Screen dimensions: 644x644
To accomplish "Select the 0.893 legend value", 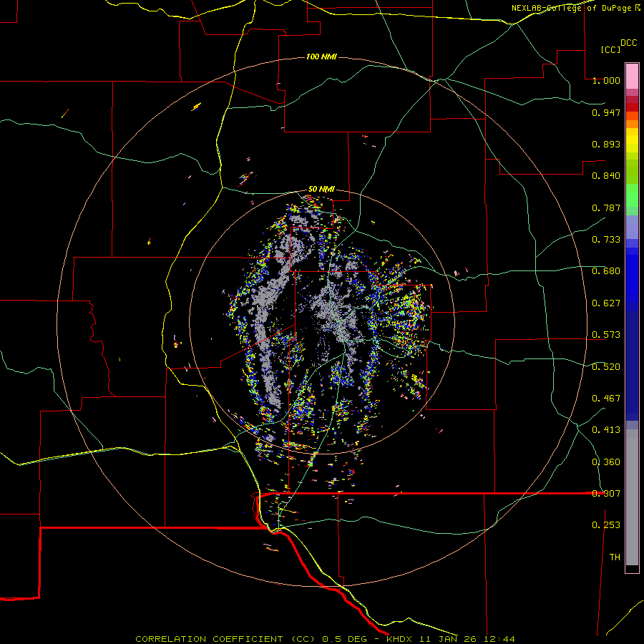I will (x=606, y=144).
